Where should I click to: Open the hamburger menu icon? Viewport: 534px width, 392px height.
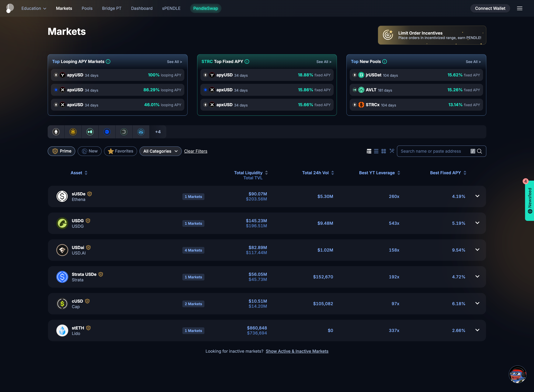pos(520,8)
